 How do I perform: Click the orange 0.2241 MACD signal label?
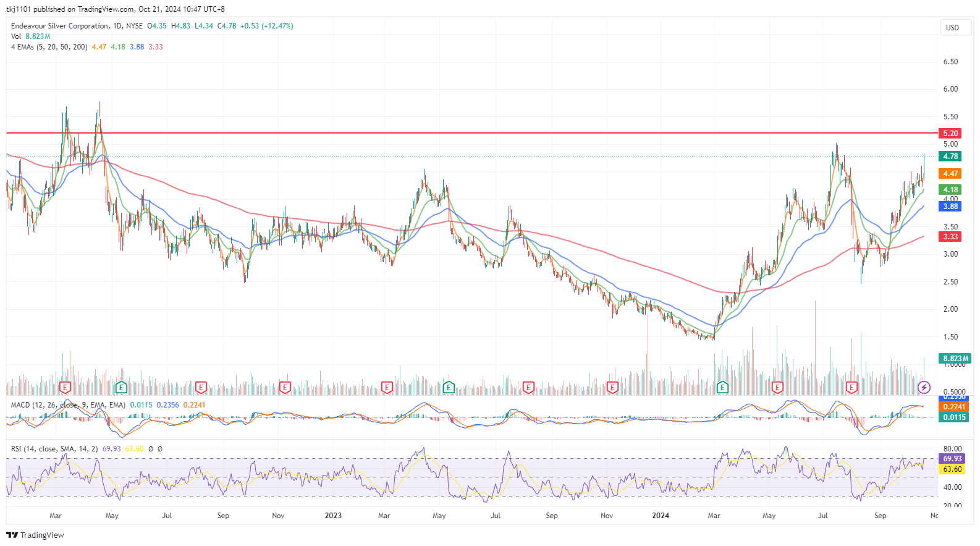(954, 407)
